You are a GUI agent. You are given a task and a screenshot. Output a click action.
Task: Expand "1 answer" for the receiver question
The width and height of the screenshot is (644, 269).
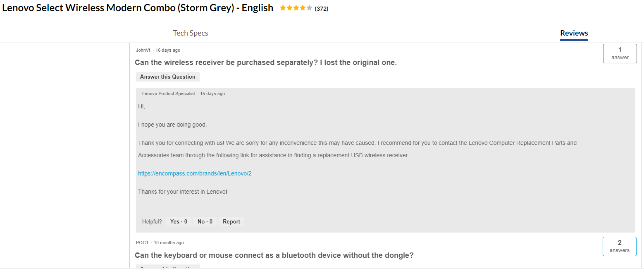(620, 53)
